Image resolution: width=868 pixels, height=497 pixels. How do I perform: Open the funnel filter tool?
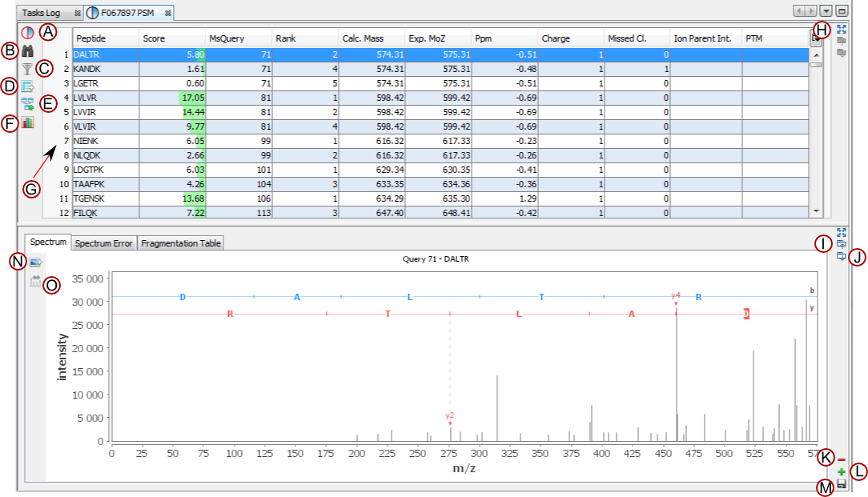pos(28,69)
